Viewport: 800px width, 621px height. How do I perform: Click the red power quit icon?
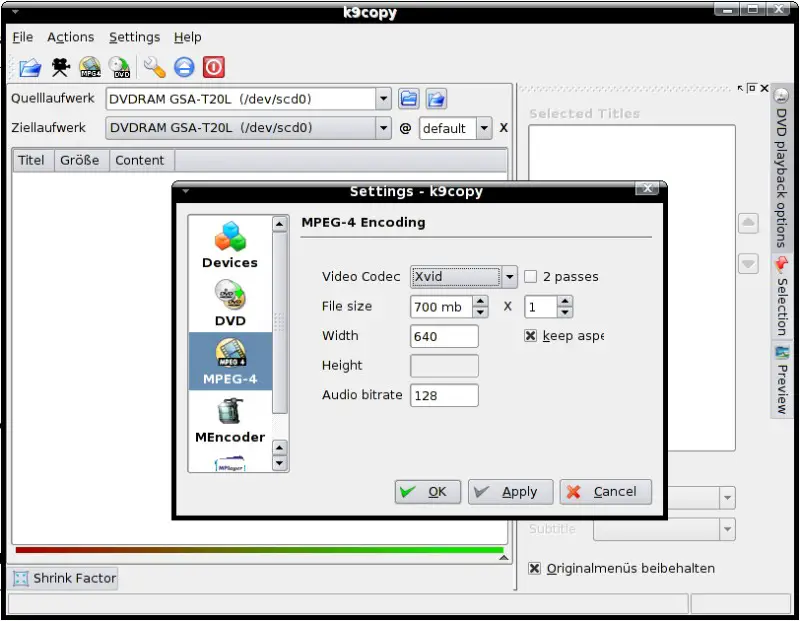[x=214, y=67]
